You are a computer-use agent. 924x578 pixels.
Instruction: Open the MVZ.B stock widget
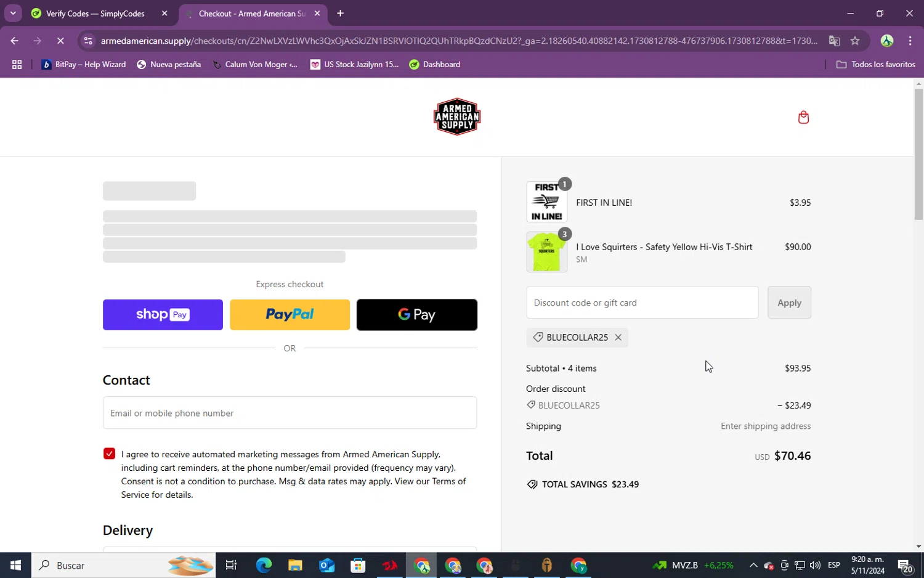coord(693,565)
